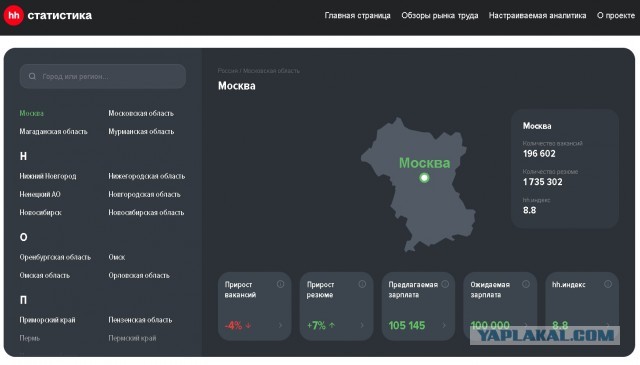Select Пензенская область
Viewport: 640px width, 365px height.
coord(140,320)
